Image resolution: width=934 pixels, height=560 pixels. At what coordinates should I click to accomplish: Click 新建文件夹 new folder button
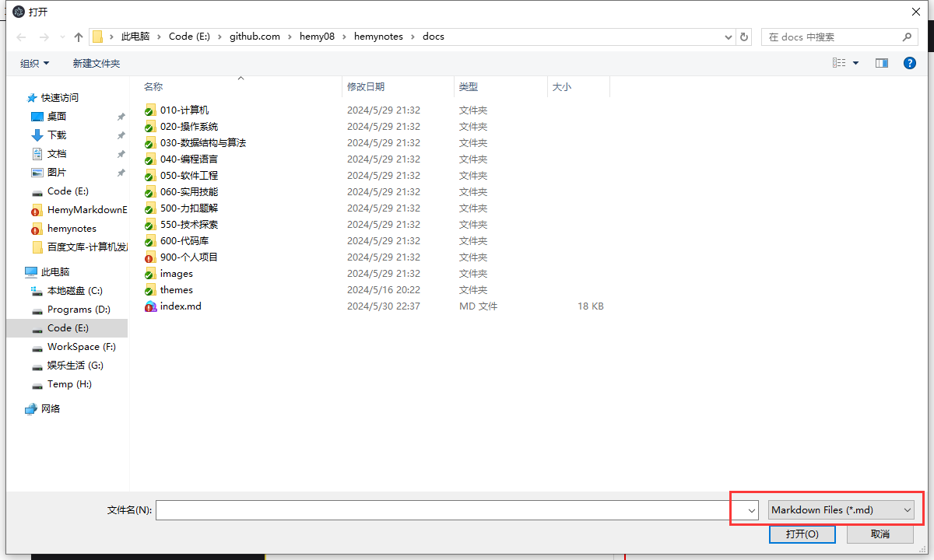pos(97,63)
